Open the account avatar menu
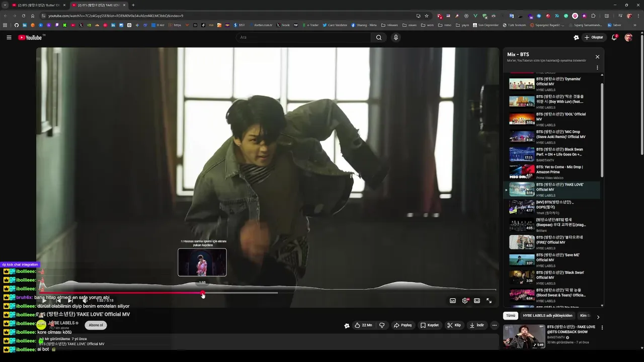 [x=628, y=38]
